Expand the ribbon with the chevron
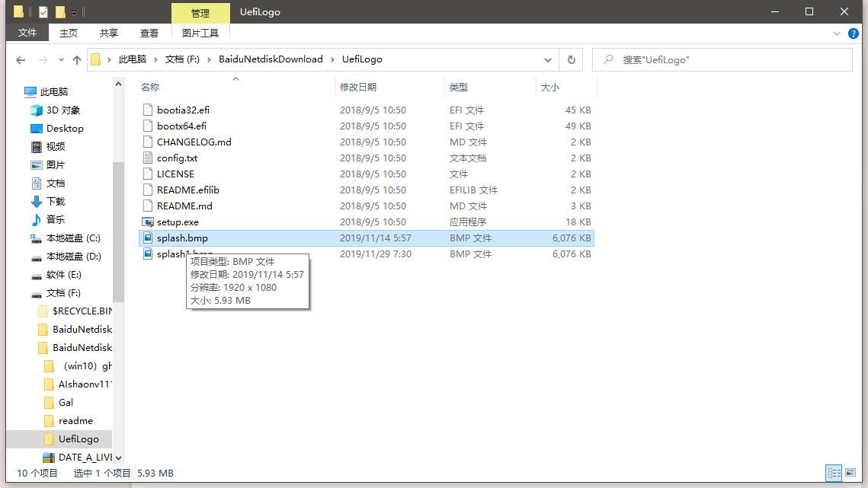 (837, 33)
